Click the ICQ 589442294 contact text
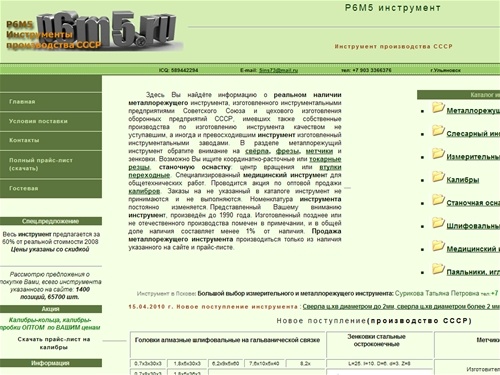This screenshot has width=500, height=375. coord(178,70)
